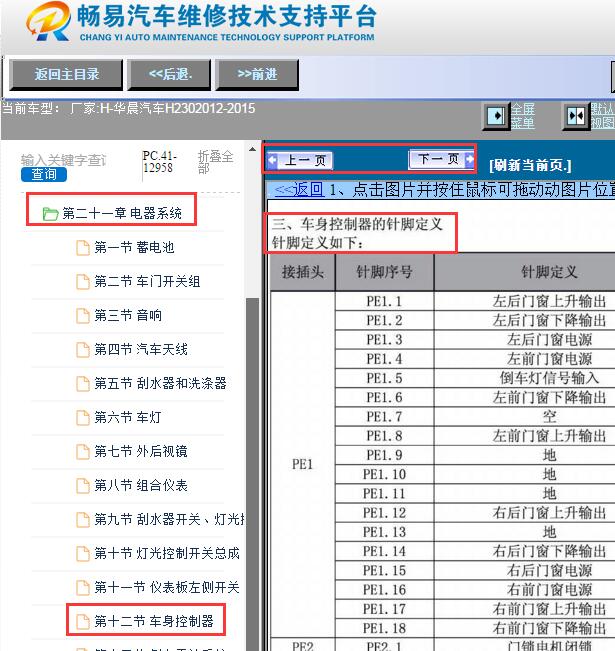Click the 全屏菜单 text link
This screenshot has height=651, width=615.
coord(522,116)
